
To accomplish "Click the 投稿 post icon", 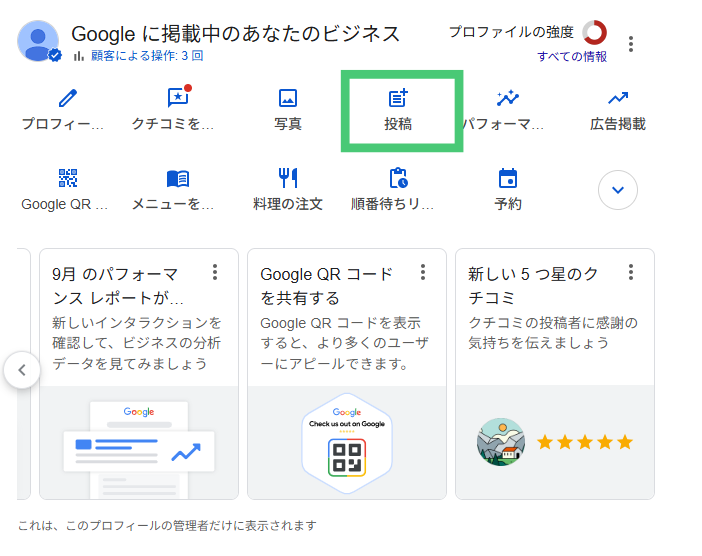I will [x=398, y=98].
